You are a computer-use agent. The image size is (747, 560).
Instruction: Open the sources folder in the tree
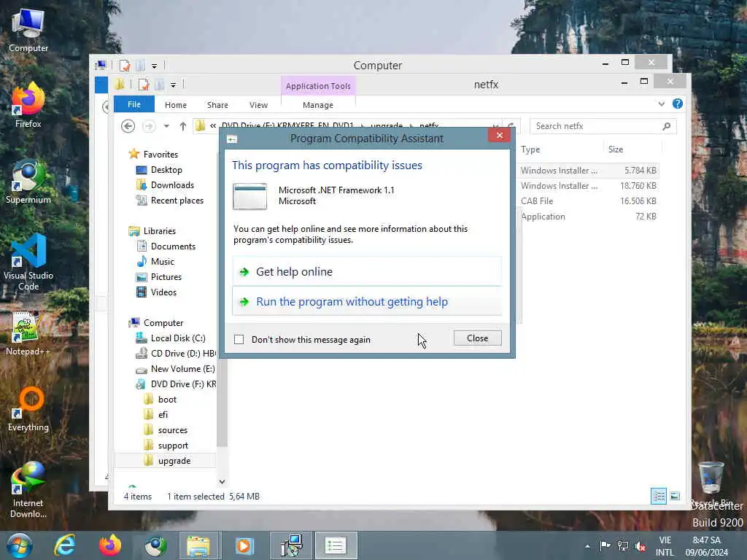coord(172,430)
